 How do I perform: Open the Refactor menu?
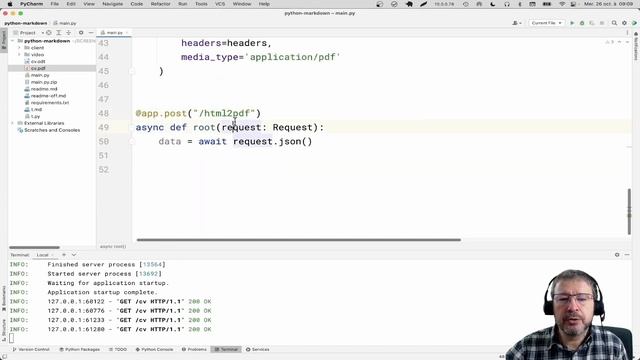tap(160, 4)
